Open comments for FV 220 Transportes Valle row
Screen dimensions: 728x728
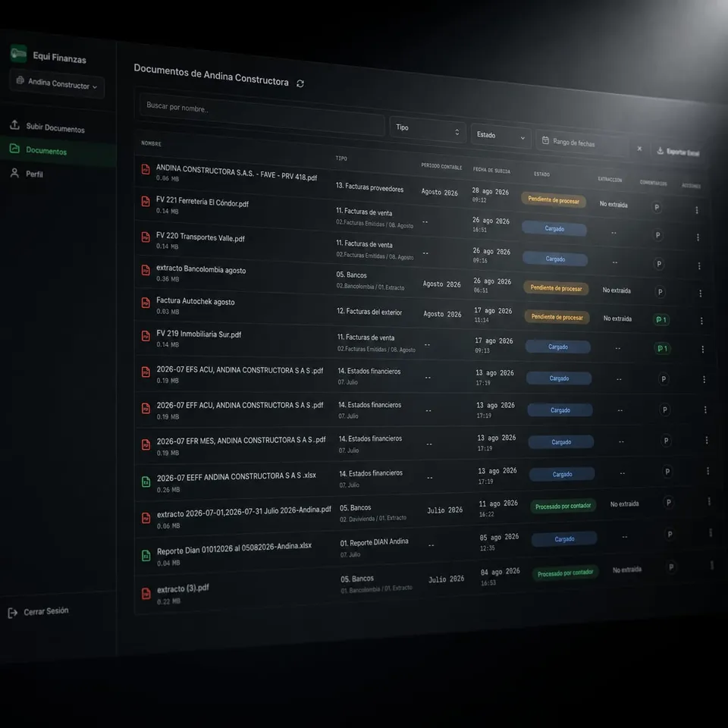(x=659, y=264)
